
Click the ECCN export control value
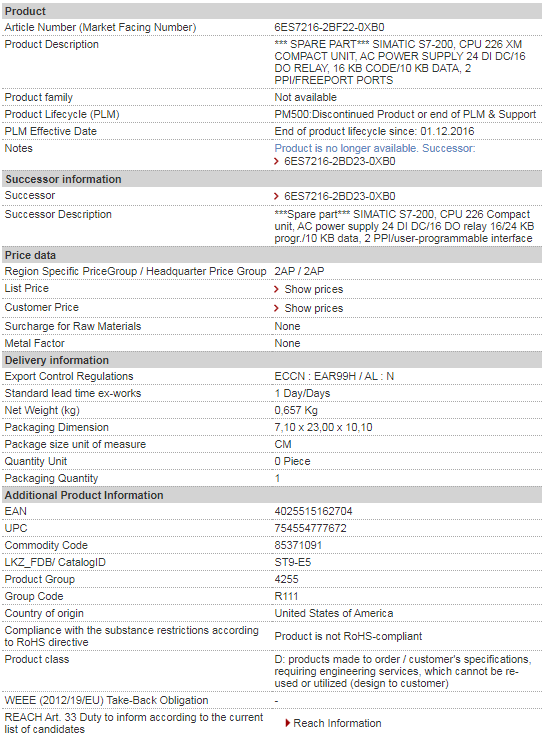334,376
